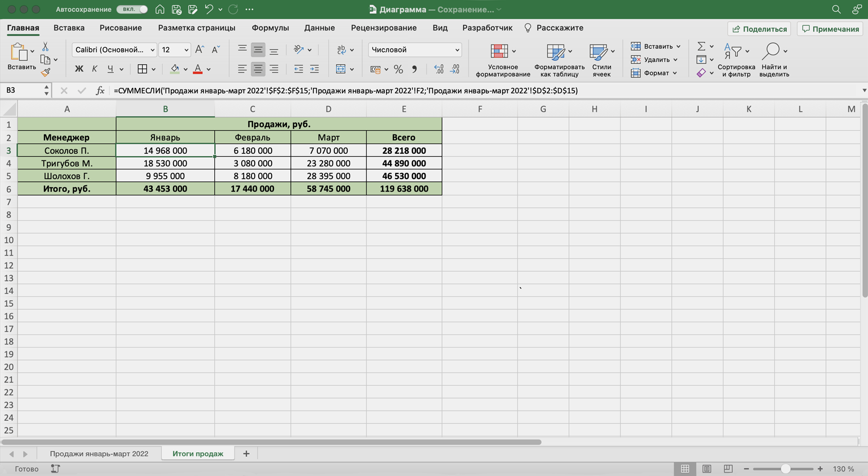Open the Формулы ribbon tab
The image size is (868, 476).
coord(270,28)
